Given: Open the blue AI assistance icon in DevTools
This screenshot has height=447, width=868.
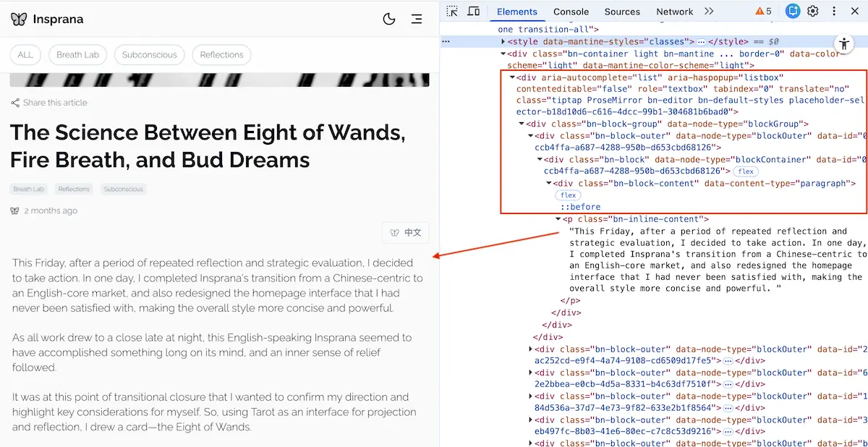Looking at the screenshot, I should 793,11.
